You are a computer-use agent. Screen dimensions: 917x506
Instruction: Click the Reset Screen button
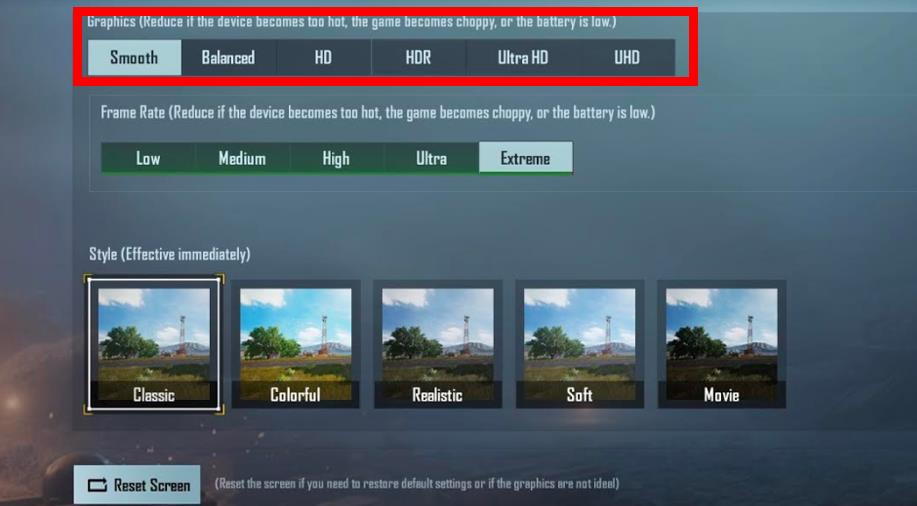[137, 484]
